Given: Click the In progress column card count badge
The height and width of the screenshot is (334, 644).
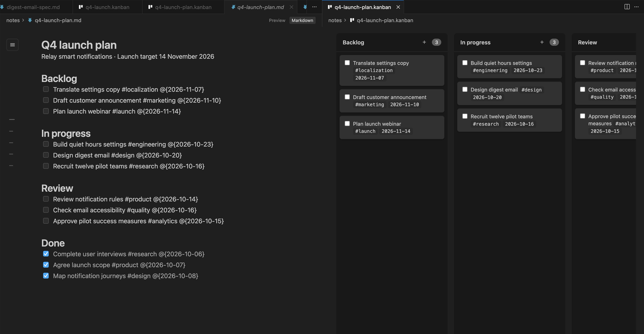Looking at the screenshot, I should (554, 42).
